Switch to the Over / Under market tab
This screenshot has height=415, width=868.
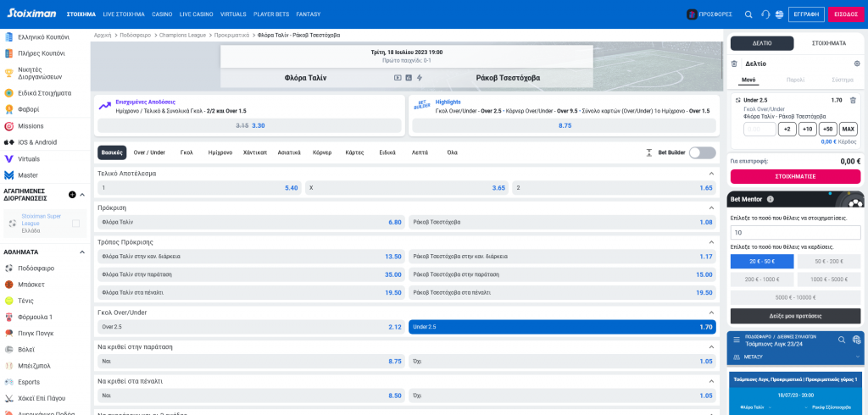coord(149,152)
